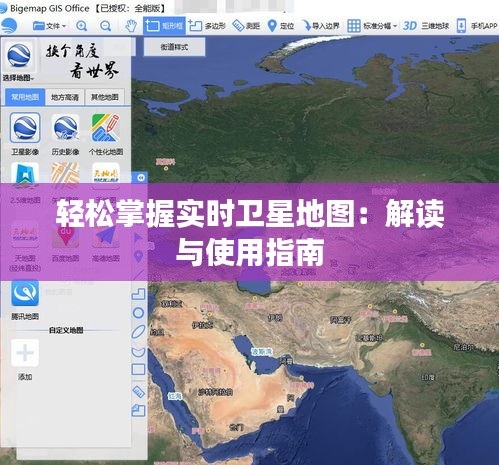This screenshot has height=465, width=499.
Task: Select the 多边形 polygon tool
Action: 207,26
